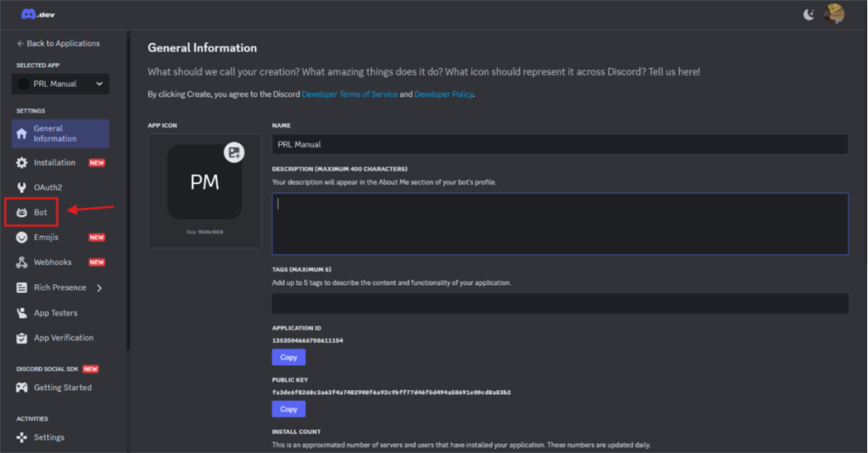This screenshot has height=453, width=868.
Task: Open the user avatar menu
Action: (x=834, y=14)
